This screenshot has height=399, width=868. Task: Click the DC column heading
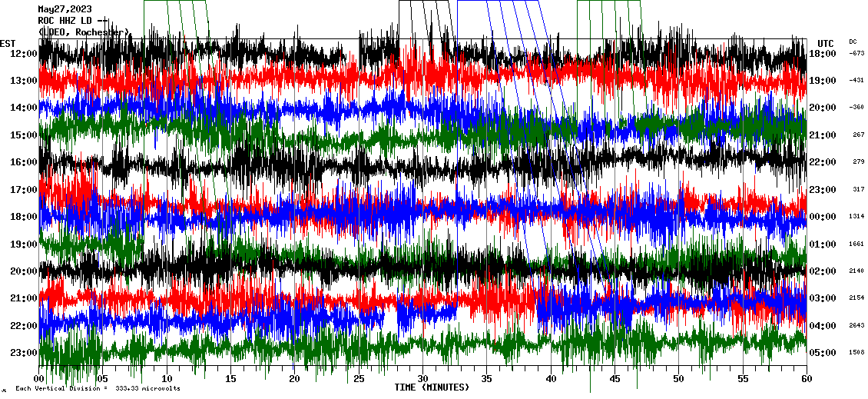pos(853,42)
